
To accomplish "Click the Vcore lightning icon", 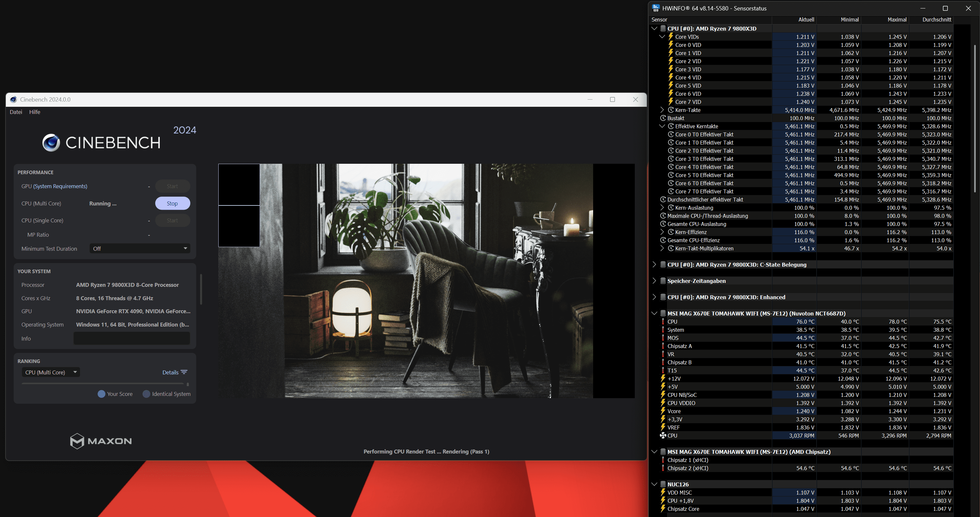I will [663, 411].
